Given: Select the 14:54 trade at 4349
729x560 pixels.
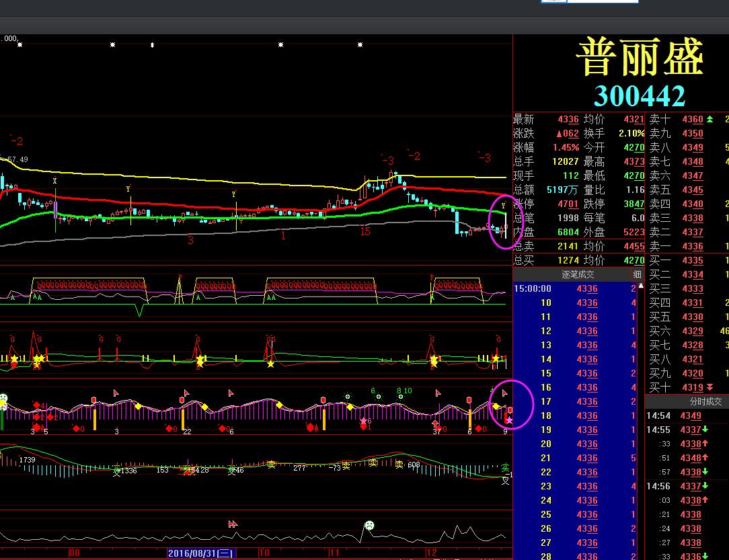Looking at the screenshot, I should coord(674,416).
